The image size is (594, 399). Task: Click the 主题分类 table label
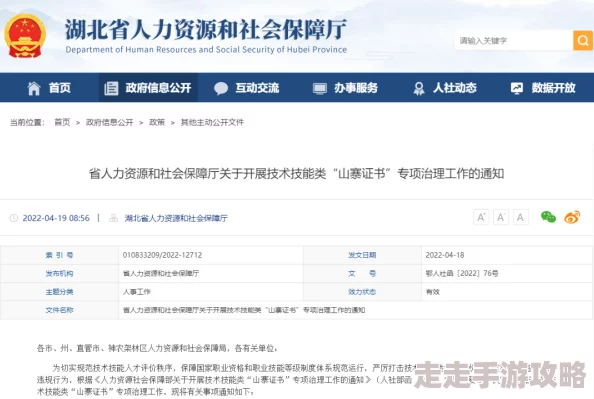click(x=59, y=292)
